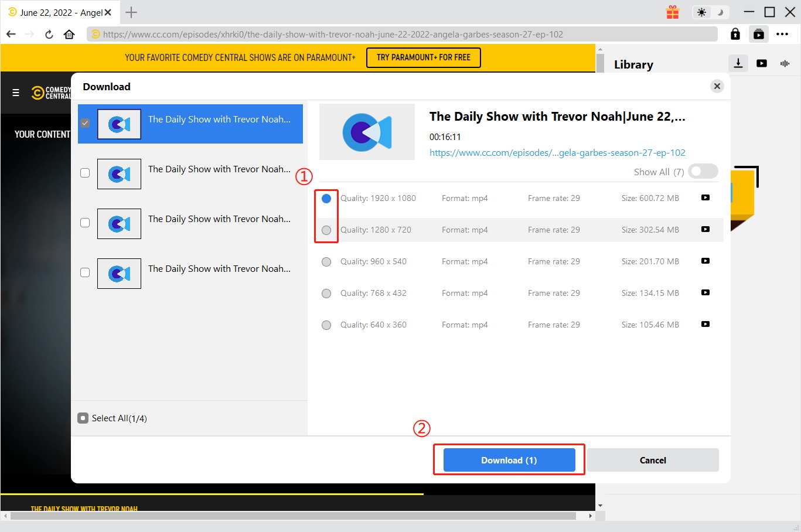This screenshot has height=532, width=801.
Task: Go back with the left arrow
Action: click(11, 34)
